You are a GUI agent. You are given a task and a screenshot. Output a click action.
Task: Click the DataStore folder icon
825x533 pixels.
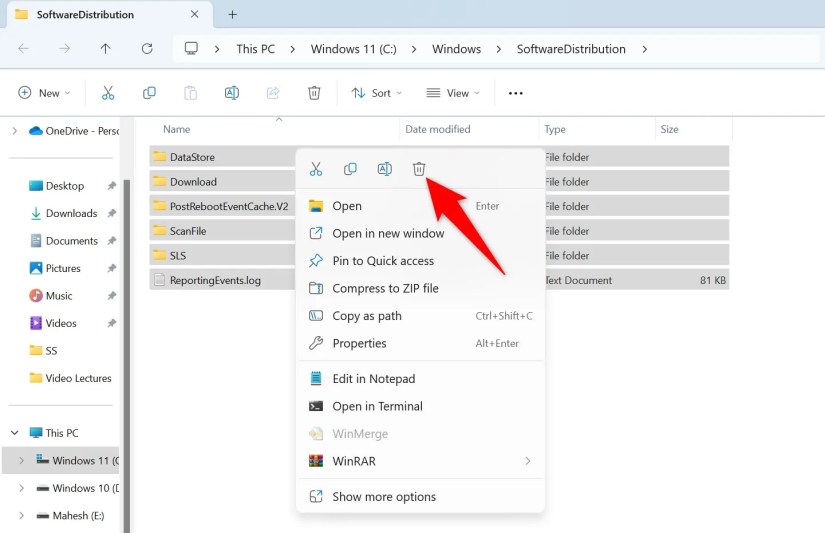pos(159,156)
